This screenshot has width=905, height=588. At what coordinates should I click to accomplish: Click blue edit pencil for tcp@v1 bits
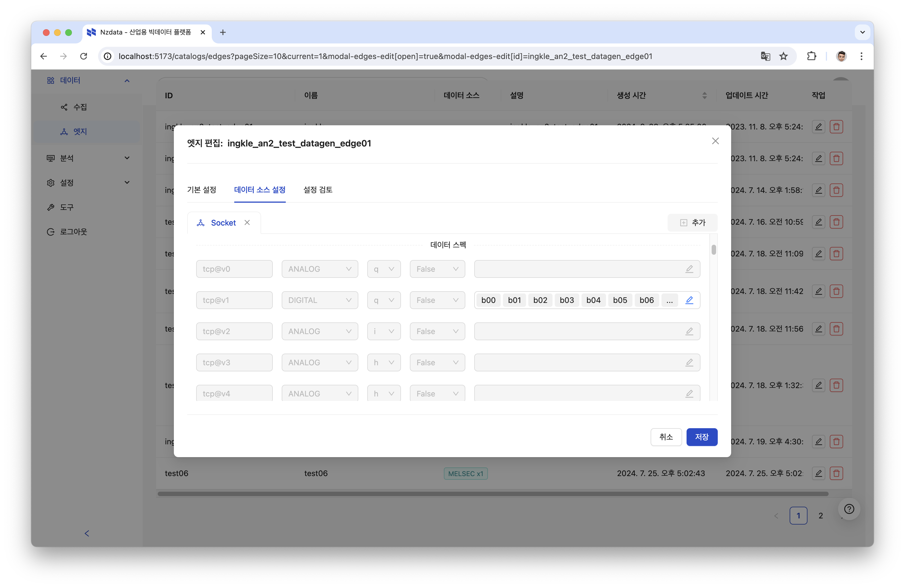(689, 300)
